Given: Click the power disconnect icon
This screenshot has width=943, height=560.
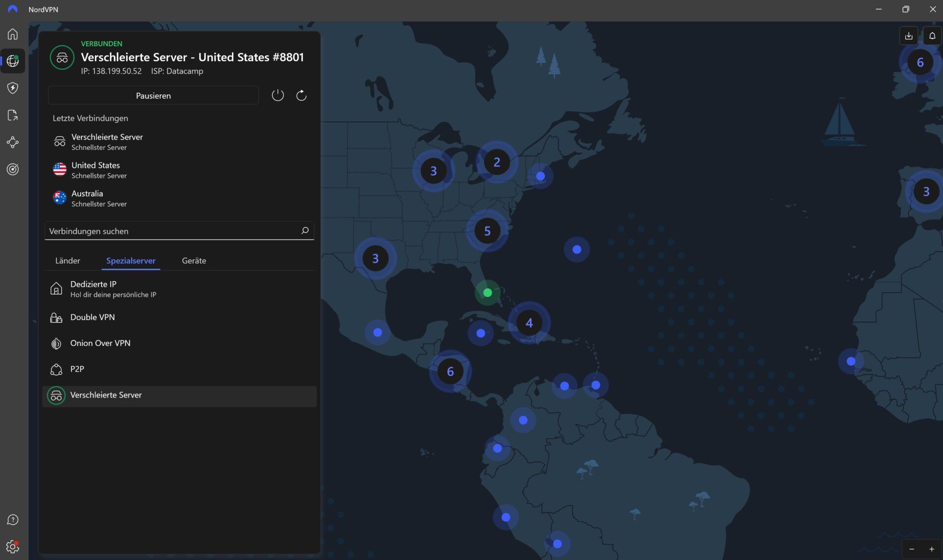Looking at the screenshot, I should click(x=277, y=95).
